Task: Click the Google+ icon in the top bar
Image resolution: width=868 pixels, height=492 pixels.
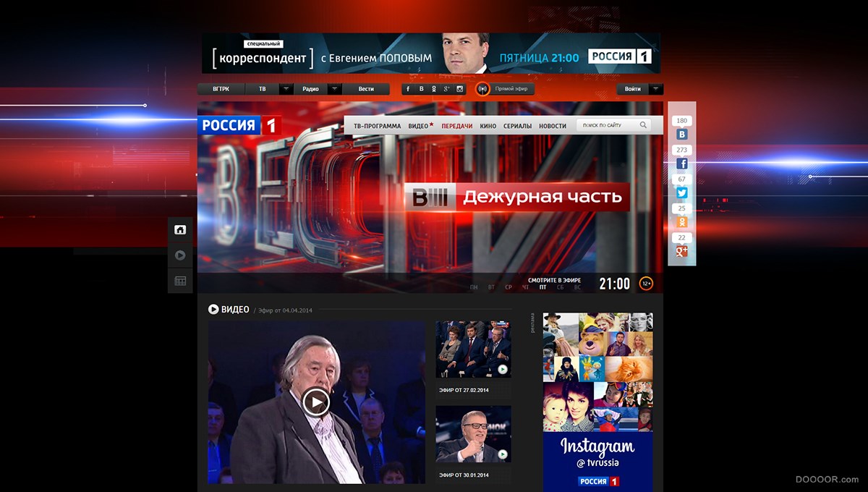Action: coord(446,89)
